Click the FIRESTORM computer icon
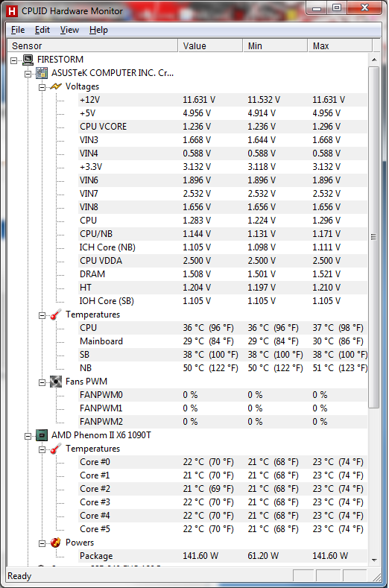 28,60
